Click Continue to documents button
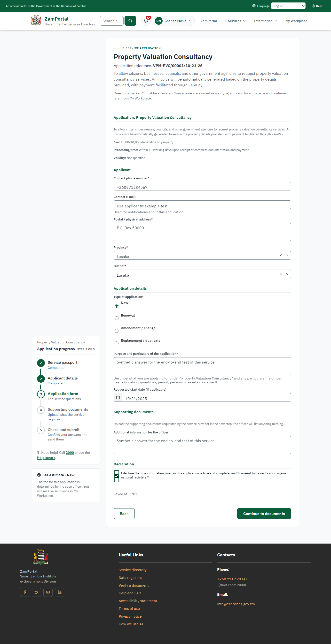Image resolution: width=331 pixels, height=644 pixels. [264, 514]
